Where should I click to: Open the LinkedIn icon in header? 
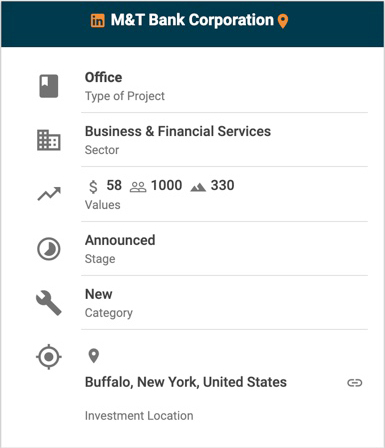pyautogui.click(x=98, y=21)
